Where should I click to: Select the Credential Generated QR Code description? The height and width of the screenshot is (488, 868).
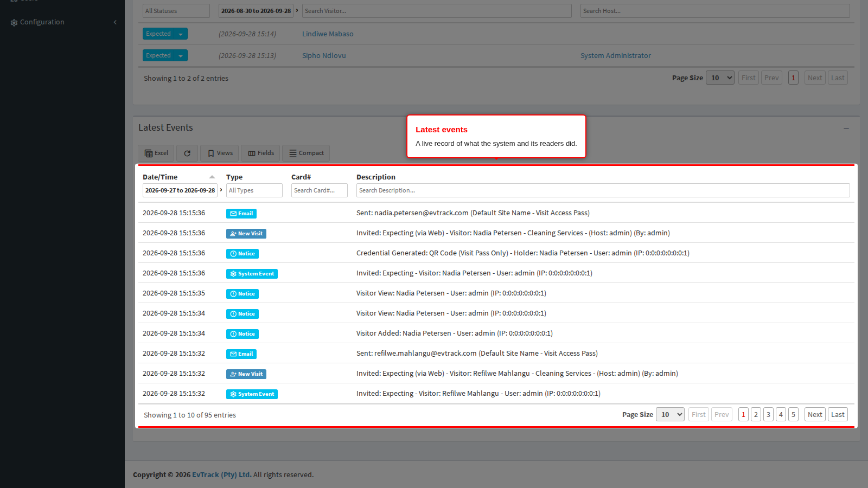point(523,253)
